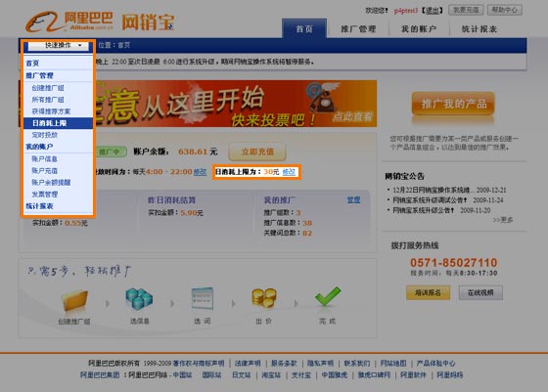Click >>更多 for more announcements

[503, 220]
